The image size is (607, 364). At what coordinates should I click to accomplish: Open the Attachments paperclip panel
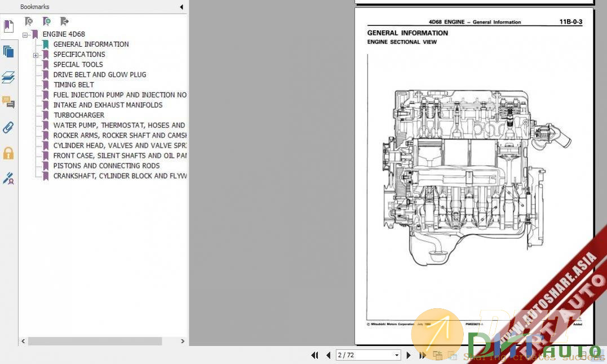(8, 127)
